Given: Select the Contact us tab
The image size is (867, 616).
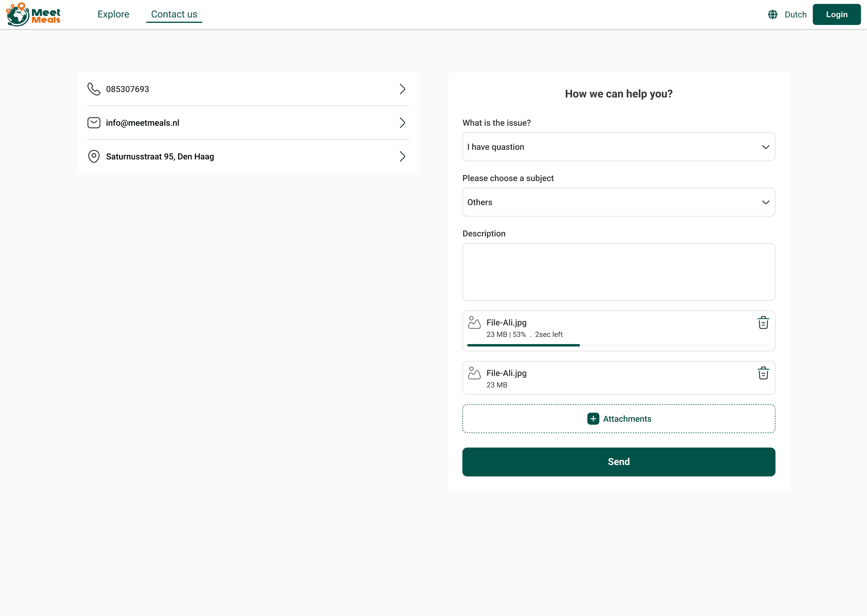Looking at the screenshot, I should pos(174,14).
